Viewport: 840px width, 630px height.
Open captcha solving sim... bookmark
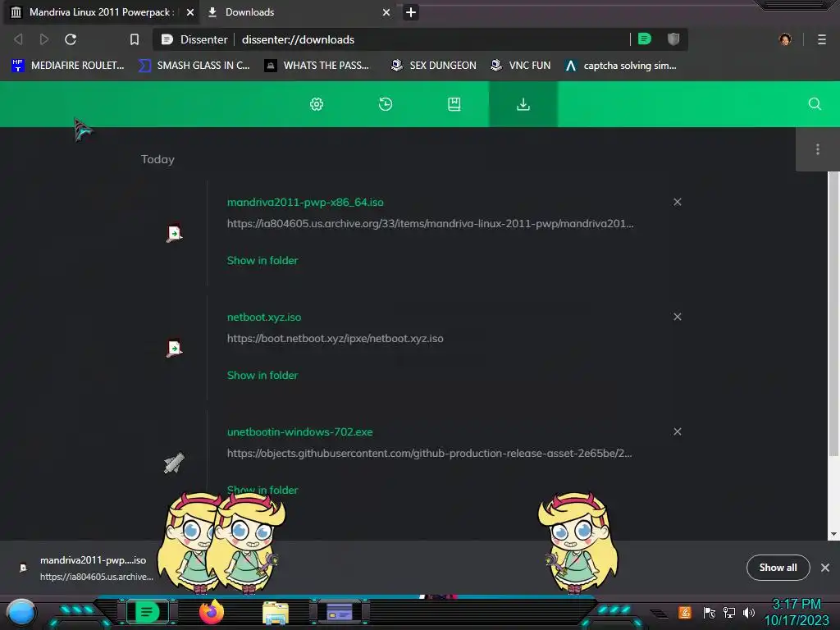620,66
